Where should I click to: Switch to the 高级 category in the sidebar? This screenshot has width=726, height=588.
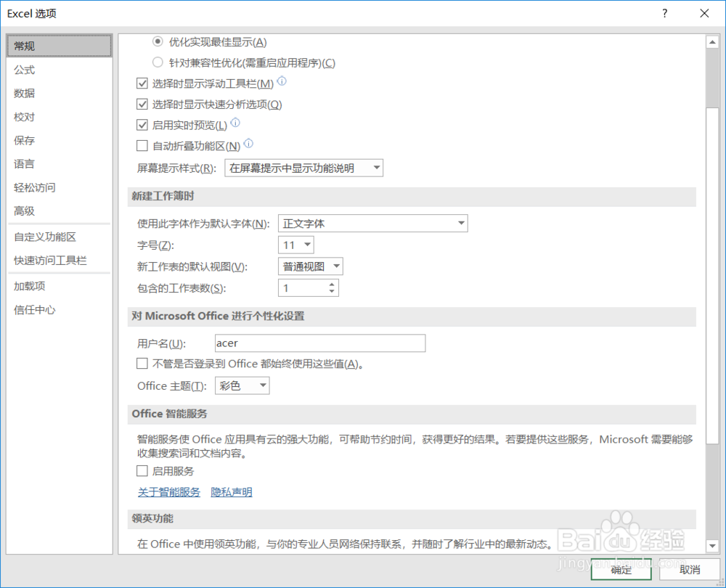pos(24,211)
